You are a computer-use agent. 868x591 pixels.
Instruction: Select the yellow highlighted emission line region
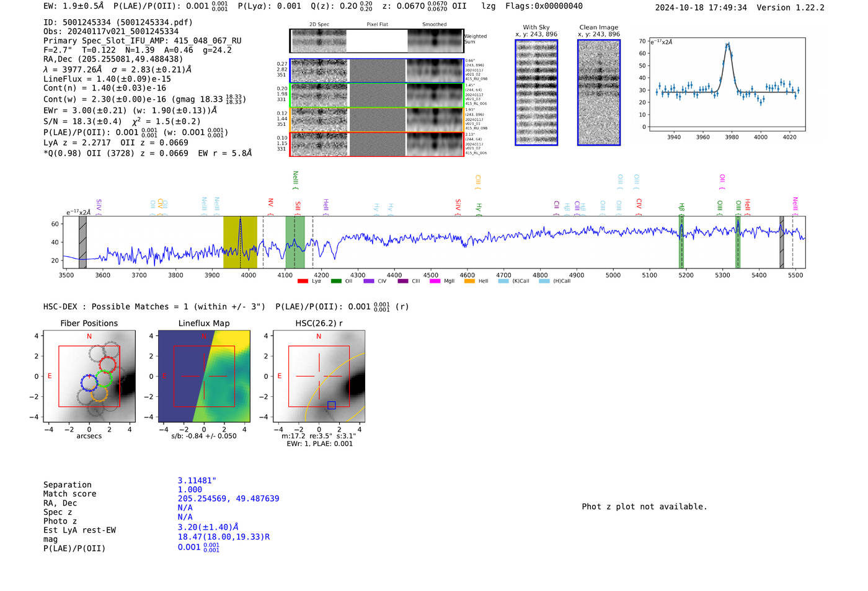coord(240,242)
